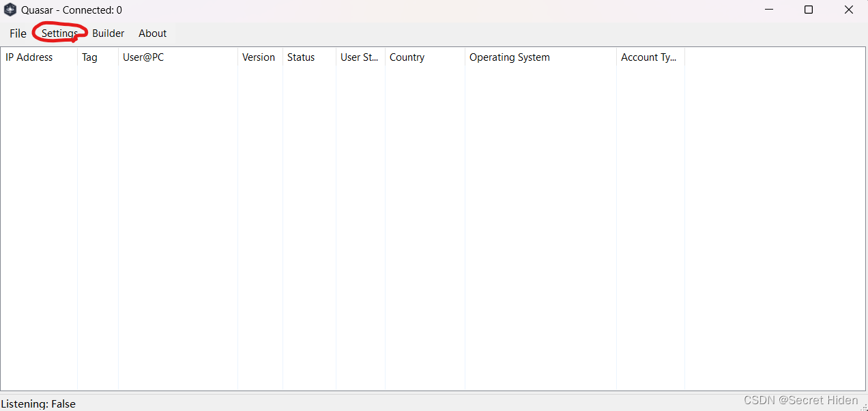Viewport: 868px width, 411px height.
Task: Sort by the Country column header
Action: click(x=425, y=57)
